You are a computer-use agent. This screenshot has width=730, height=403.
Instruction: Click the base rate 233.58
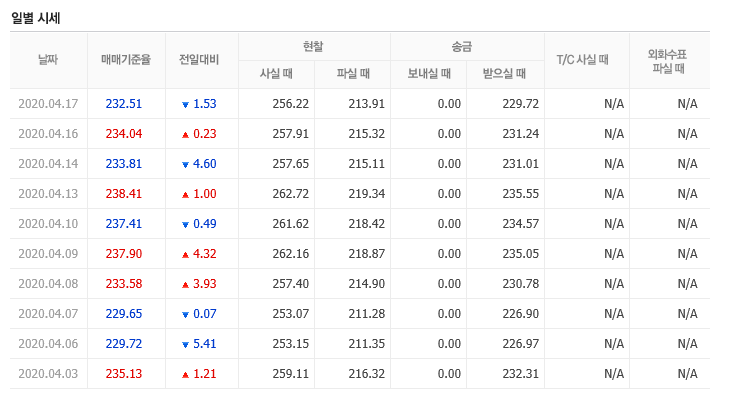coord(123,284)
